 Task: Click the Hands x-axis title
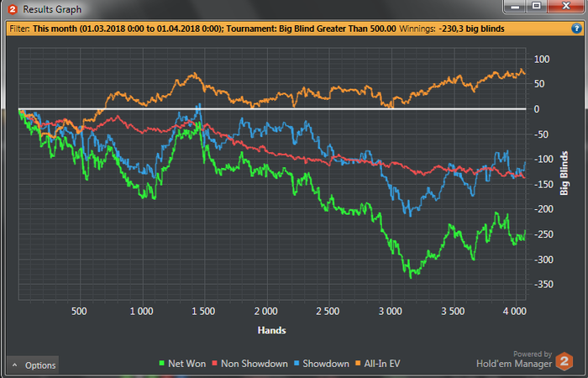tap(272, 330)
